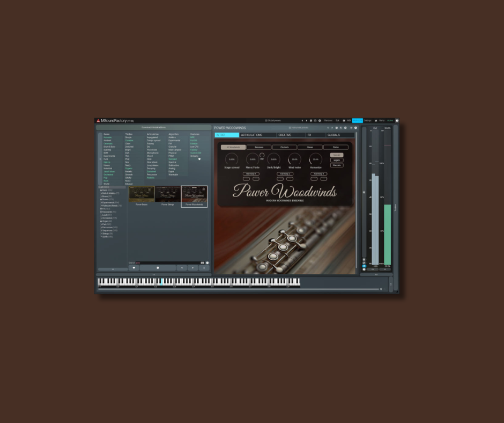Go to previous instrument preset arrow
Viewport: 504px width, 423px height.
(x=328, y=128)
